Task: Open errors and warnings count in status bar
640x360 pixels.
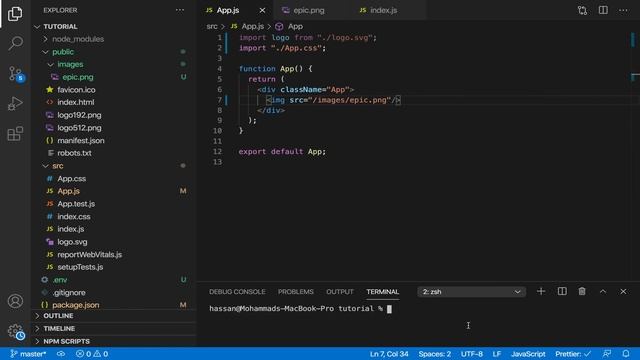Action: pyautogui.click(x=92, y=354)
